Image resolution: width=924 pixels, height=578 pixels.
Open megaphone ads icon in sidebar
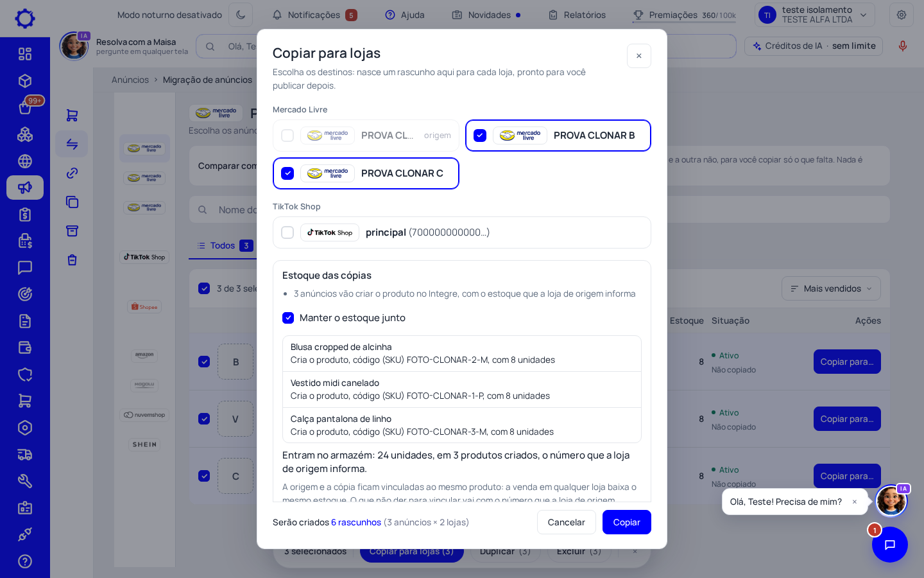[x=25, y=188]
